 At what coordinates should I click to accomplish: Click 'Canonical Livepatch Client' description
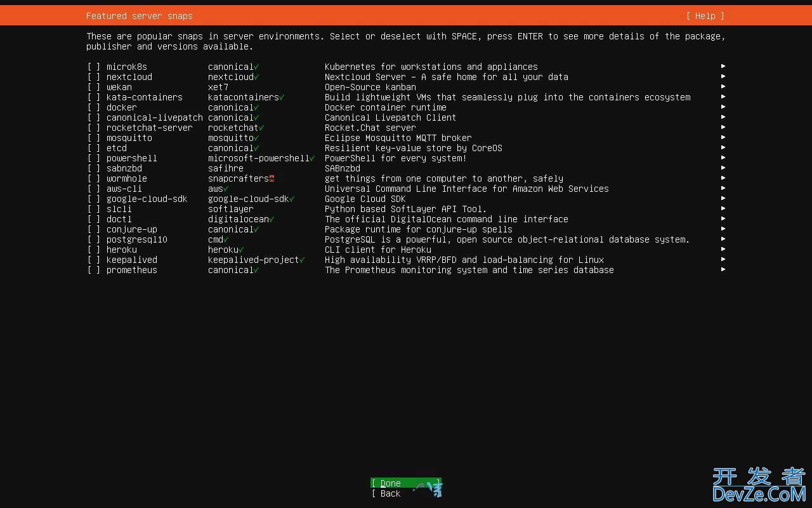(391, 117)
